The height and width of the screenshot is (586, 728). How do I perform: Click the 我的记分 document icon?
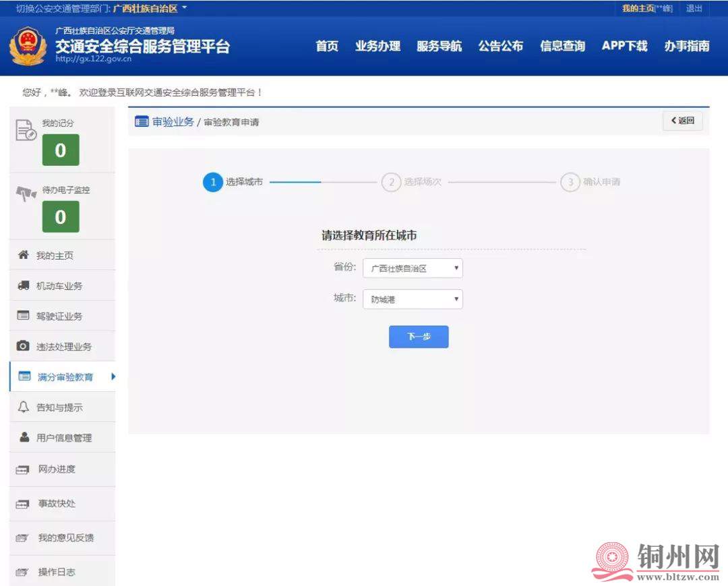pos(26,129)
